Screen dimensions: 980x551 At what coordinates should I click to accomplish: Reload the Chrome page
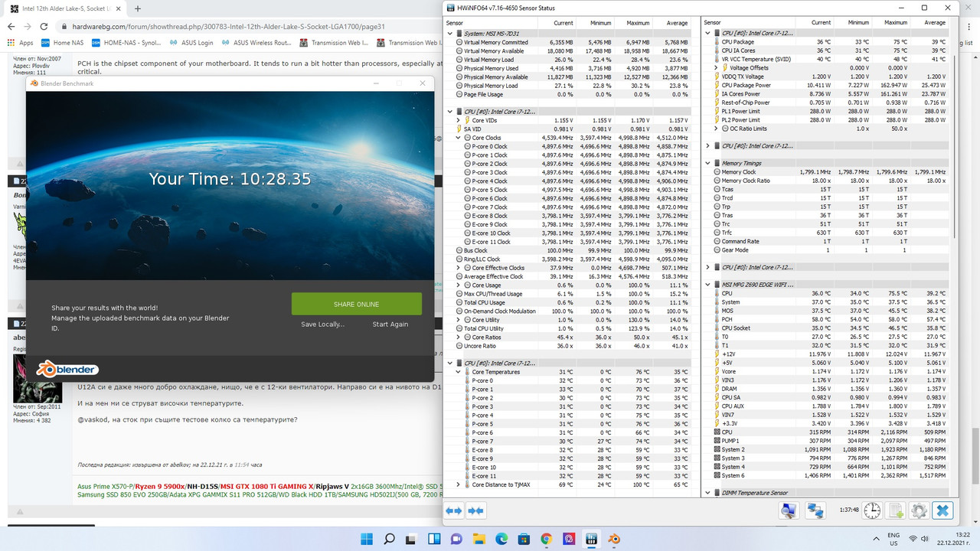pos(45,26)
